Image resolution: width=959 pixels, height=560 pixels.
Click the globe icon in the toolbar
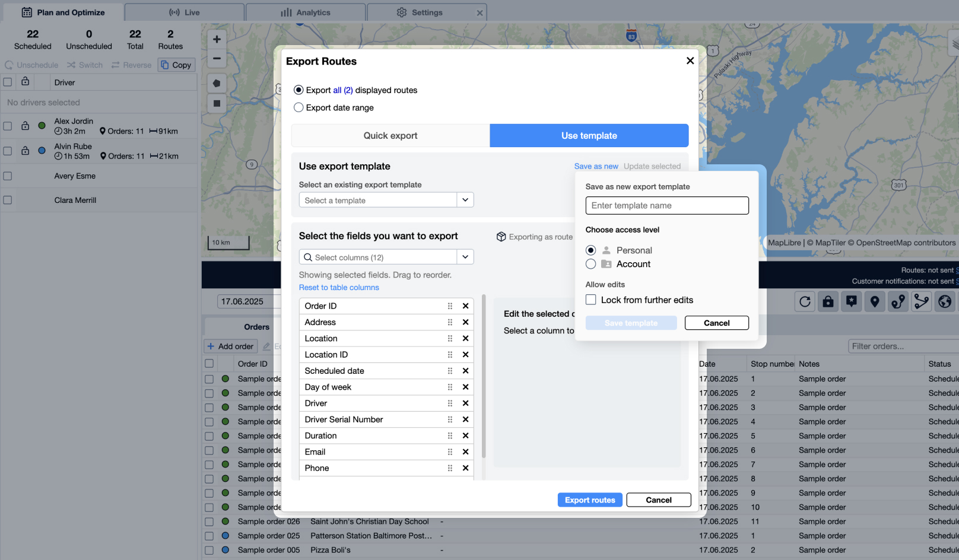945,302
